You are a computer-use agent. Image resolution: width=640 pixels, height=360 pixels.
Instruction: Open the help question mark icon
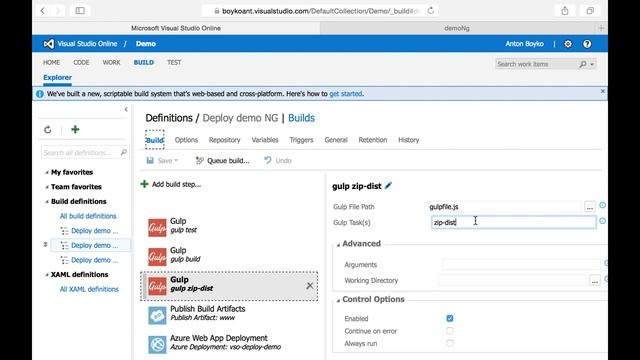[x=587, y=44]
